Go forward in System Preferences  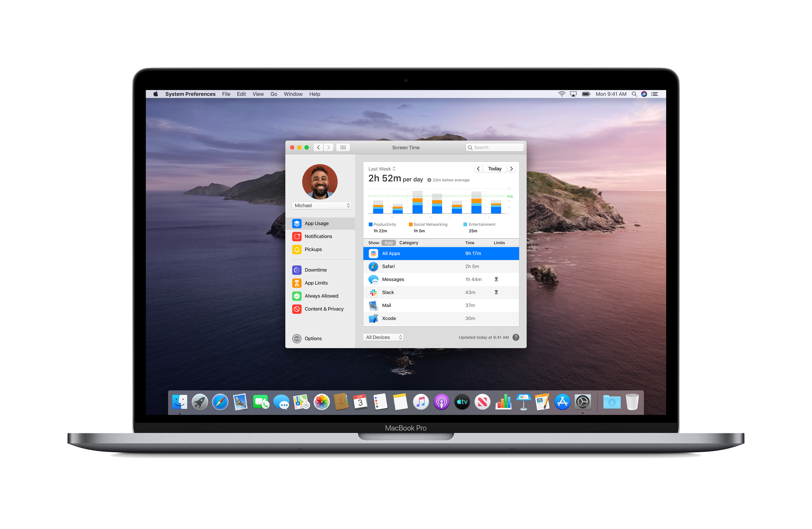tap(328, 148)
